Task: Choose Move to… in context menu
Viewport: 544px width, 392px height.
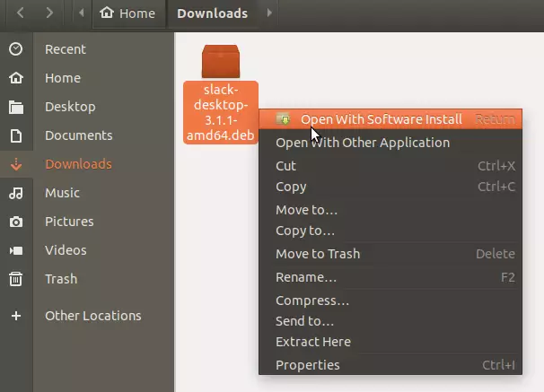Action: (390, 210)
